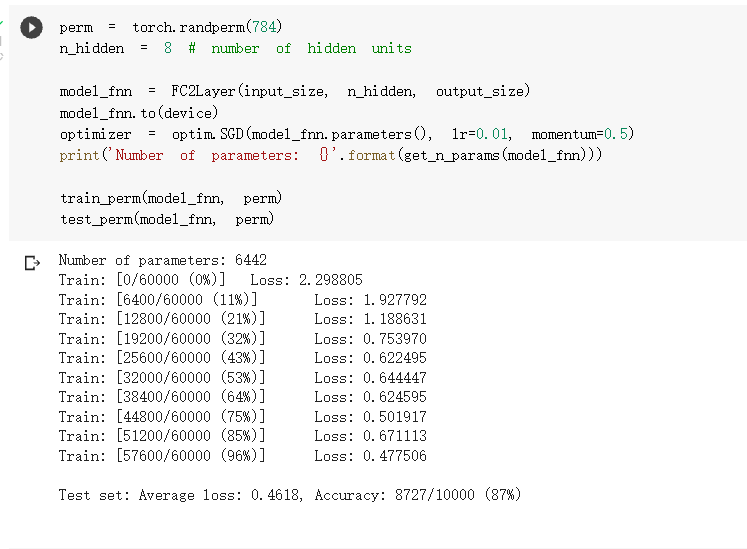Click the 'n_hidden = 8' code line
747x549 pixels.
click(x=115, y=48)
